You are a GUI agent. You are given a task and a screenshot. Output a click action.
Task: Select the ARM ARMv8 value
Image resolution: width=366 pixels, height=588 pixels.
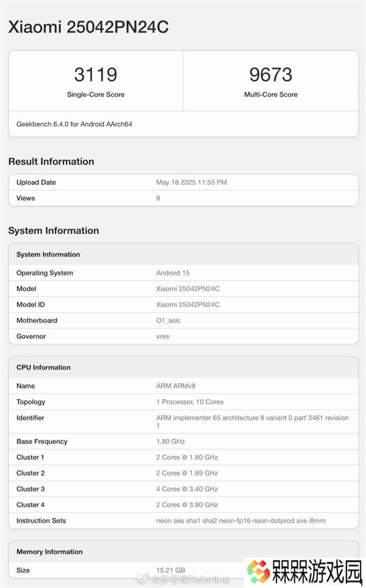click(176, 386)
